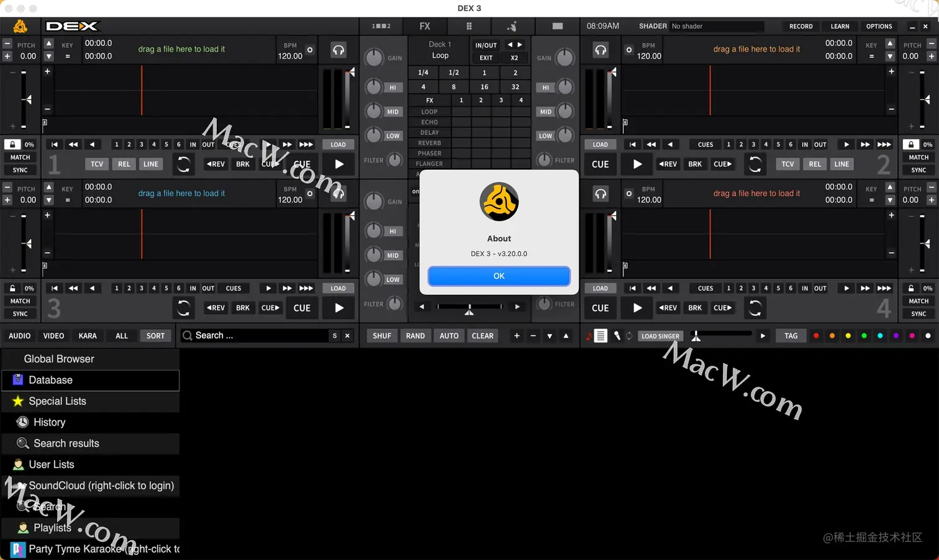Open the OPTIONS menu
The height and width of the screenshot is (560, 939).
pos(879,26)
